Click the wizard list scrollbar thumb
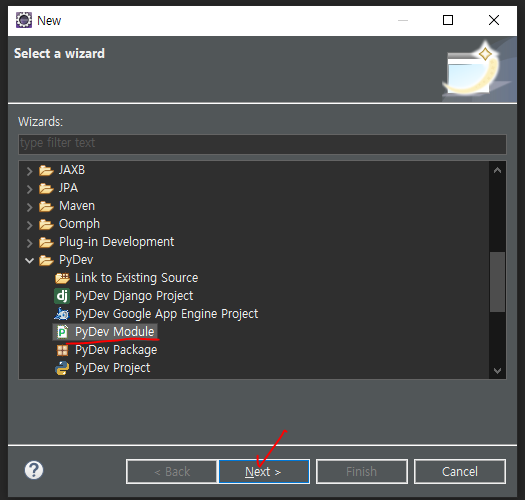This screenshot has height=500, width=525. tap(497, 282)
